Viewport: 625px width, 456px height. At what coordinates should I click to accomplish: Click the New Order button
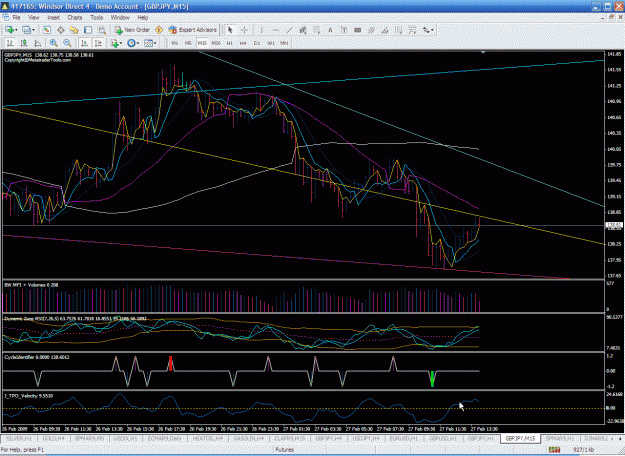[x=132, y=30]
